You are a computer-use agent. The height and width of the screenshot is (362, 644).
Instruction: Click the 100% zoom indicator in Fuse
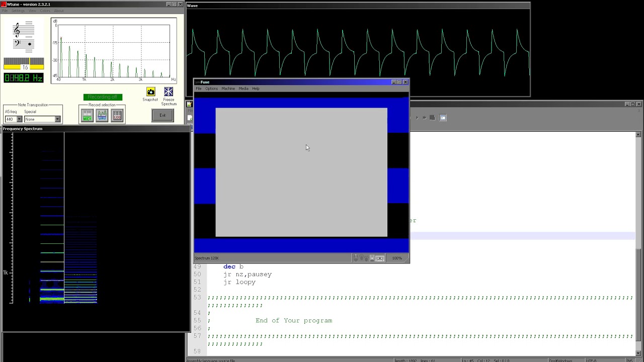coord(397,258)
